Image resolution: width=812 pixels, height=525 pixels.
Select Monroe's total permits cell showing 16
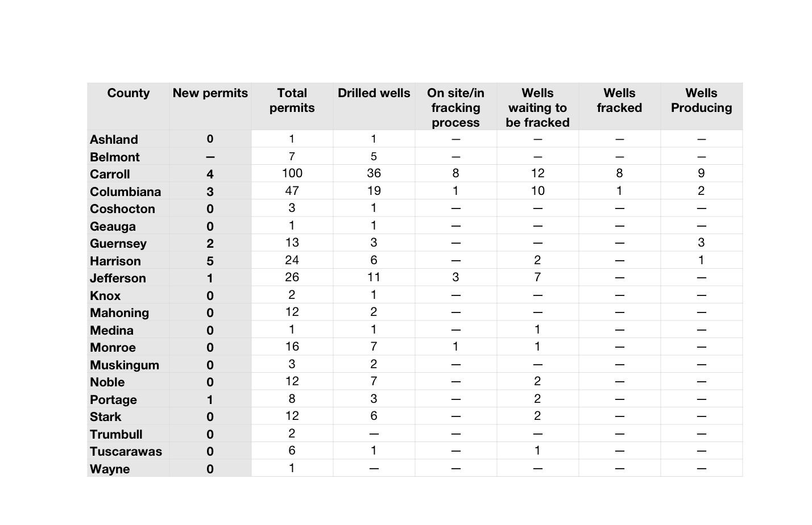292,347
